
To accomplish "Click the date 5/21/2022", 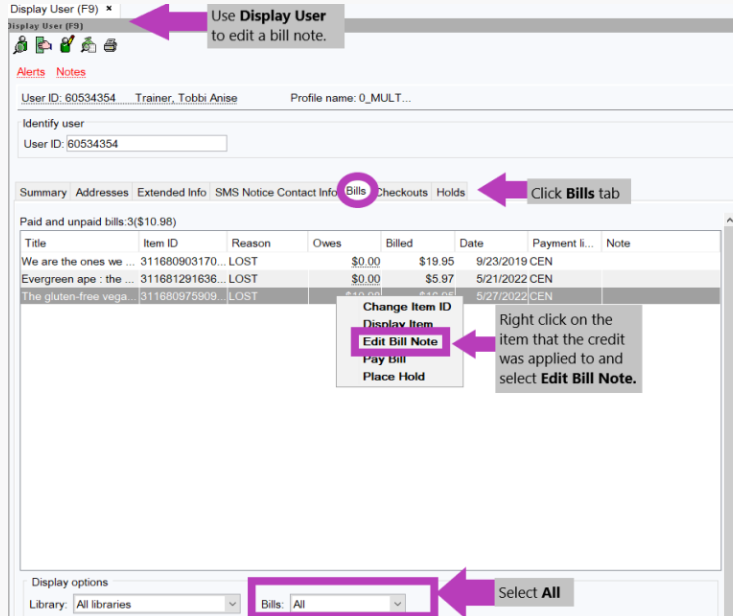I will pyautogui.click(x=501, y=279).
